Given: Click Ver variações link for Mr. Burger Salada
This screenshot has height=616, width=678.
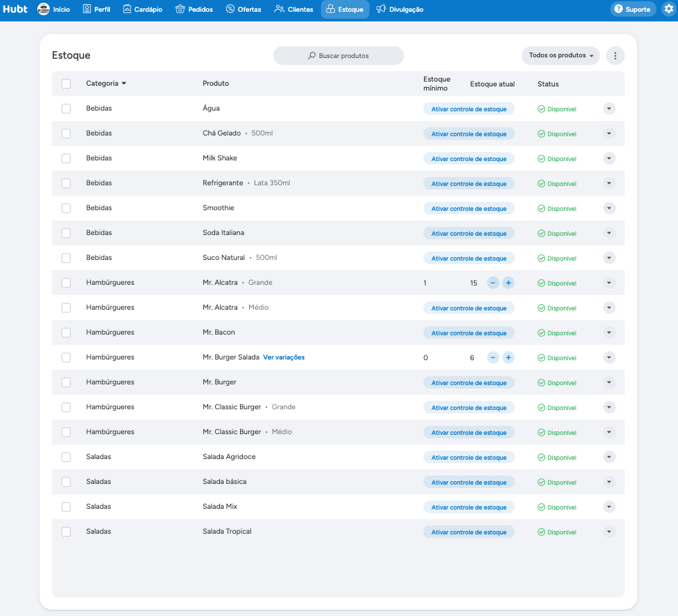Looking at the screenshot, I should click(x=284, y=357).
